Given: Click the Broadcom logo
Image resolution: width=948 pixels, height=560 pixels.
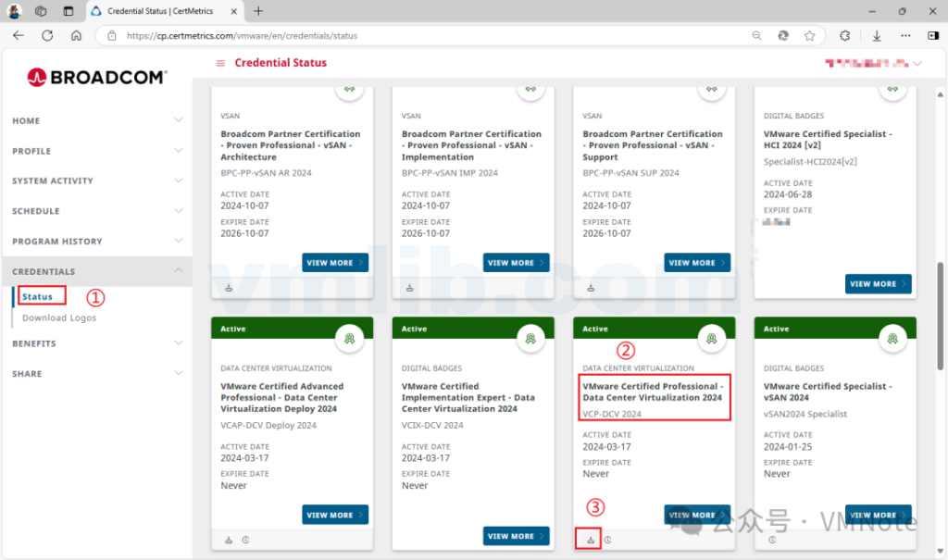Looking at the screenshot, I should (x=96, y=78).
